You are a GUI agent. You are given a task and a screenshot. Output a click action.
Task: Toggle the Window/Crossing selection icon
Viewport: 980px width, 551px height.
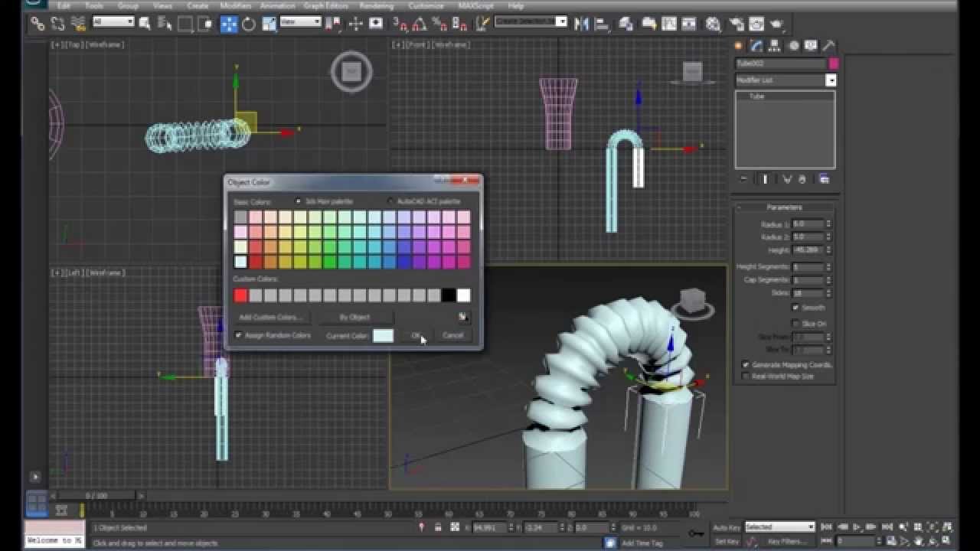point(205,24)
